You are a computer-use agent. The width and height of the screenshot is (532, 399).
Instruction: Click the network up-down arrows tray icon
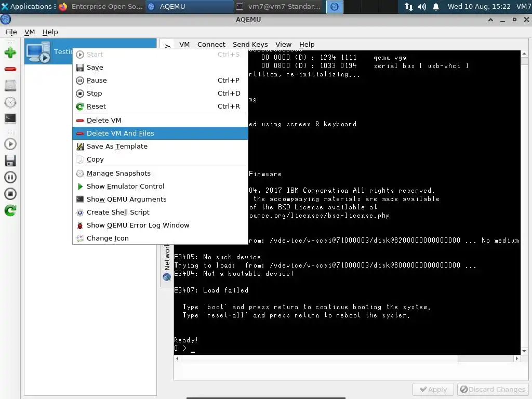tap(409, 7)
